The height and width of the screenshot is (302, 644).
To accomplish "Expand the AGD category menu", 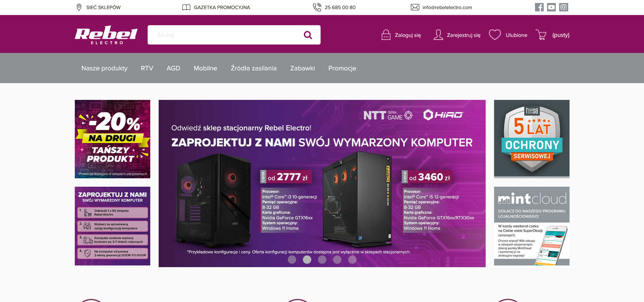I will (x=173, y=68).
